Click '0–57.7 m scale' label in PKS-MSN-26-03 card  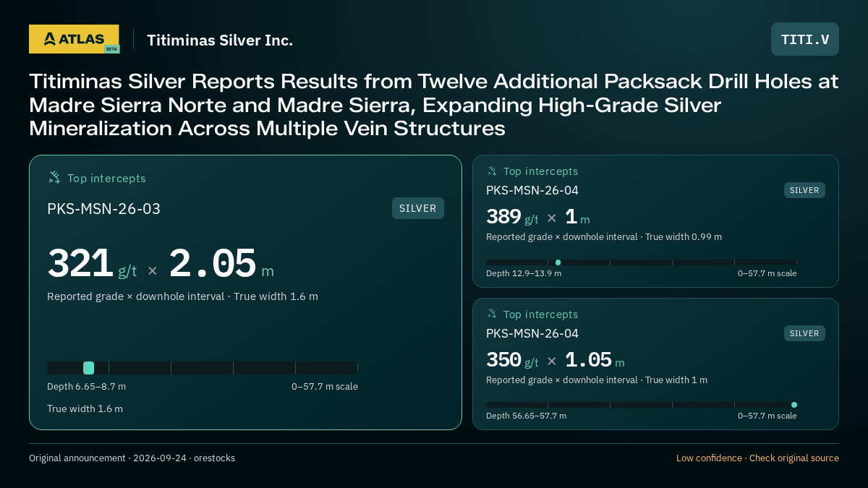[x=325, y=387]
